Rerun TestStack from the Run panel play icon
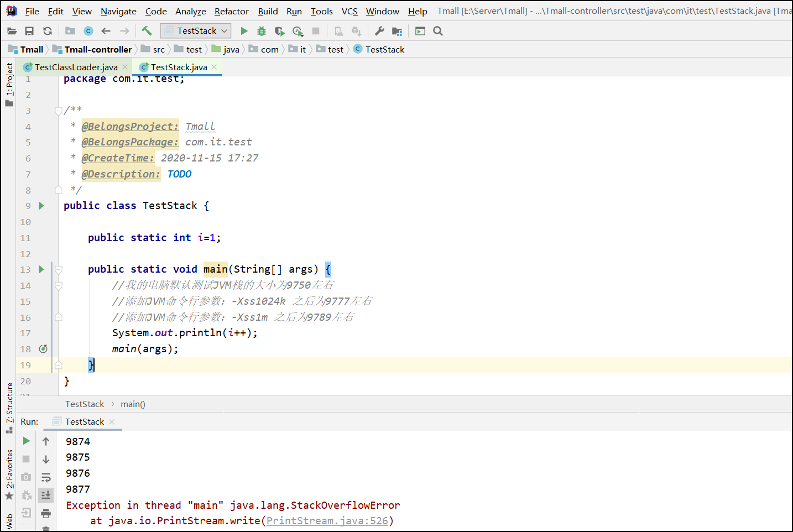The image size is (793, 532). (26, 441)
